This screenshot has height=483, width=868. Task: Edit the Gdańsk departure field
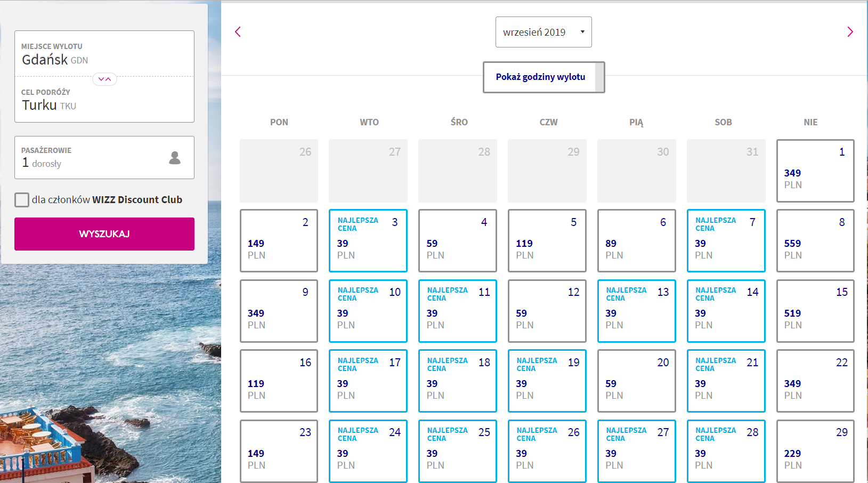coord(104,54)
